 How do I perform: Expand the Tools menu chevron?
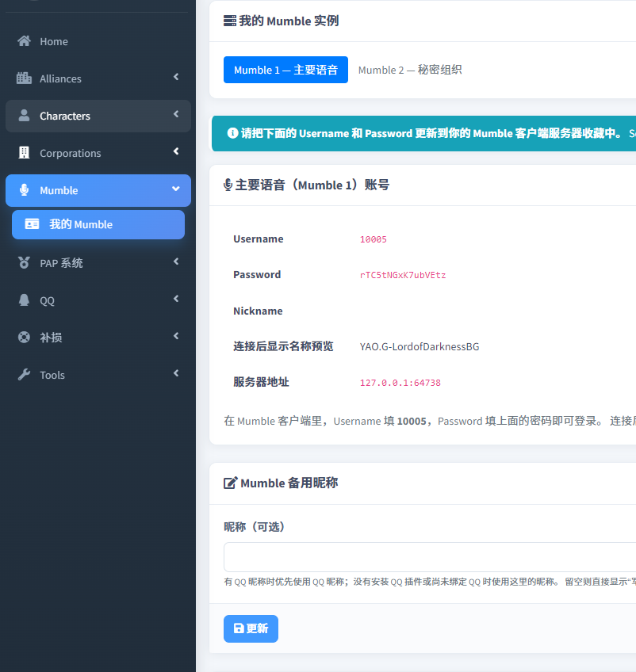pos(176,373)
